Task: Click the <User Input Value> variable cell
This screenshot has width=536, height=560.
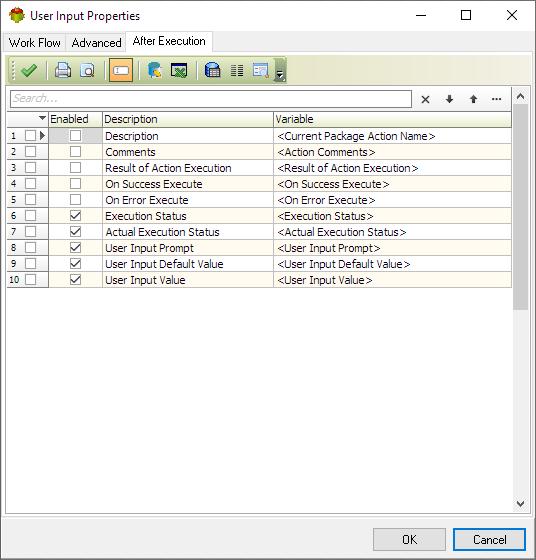Action: pyautogui.click(x=392, y=280)
